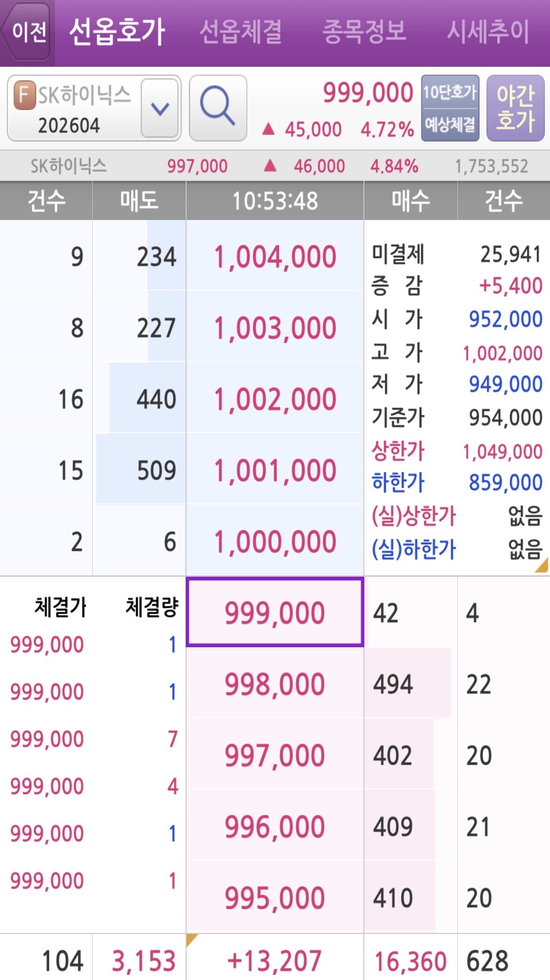Tap the 998,000 bid price cell
The image size is (550, 980).
tap(275, 684)
